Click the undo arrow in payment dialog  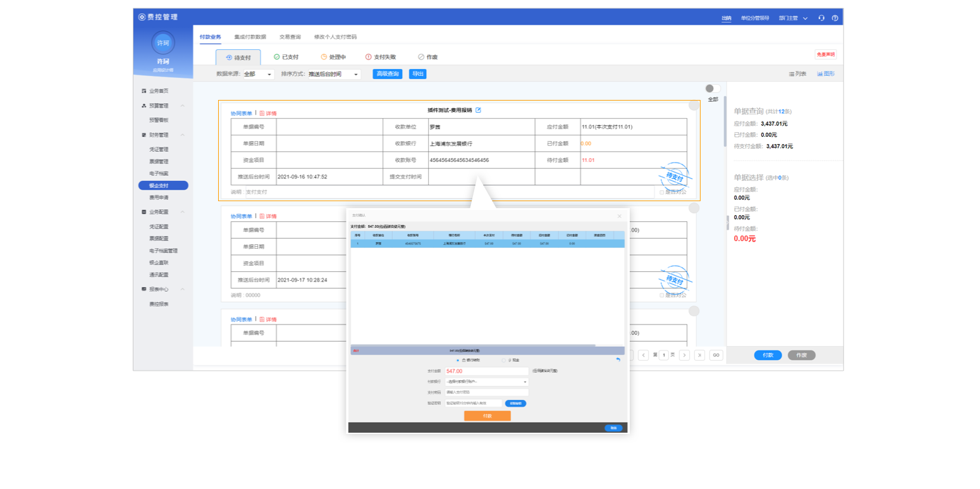point(618,359)
